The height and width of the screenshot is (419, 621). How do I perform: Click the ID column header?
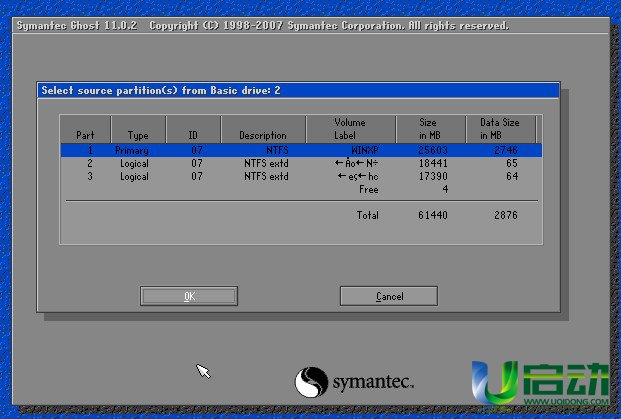click(x=193, y=130)
